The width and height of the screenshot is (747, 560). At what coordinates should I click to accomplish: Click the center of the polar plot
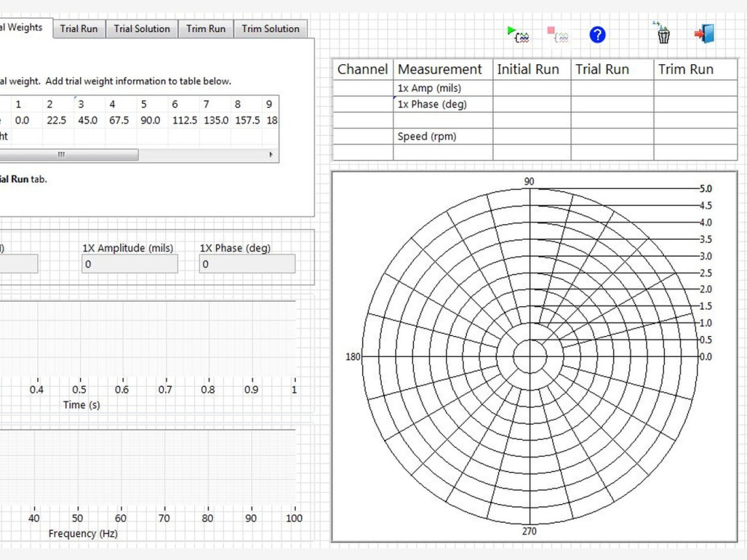coord(530,356)
